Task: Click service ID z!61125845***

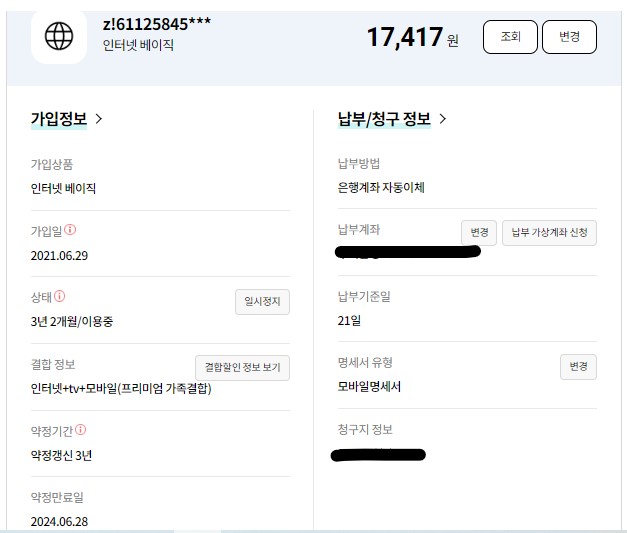Action: (x=157, y=24)
